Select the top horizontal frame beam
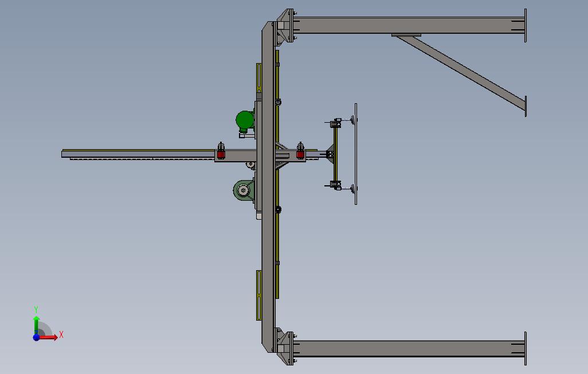Screen dimensions: 588x374 [409, 25]
